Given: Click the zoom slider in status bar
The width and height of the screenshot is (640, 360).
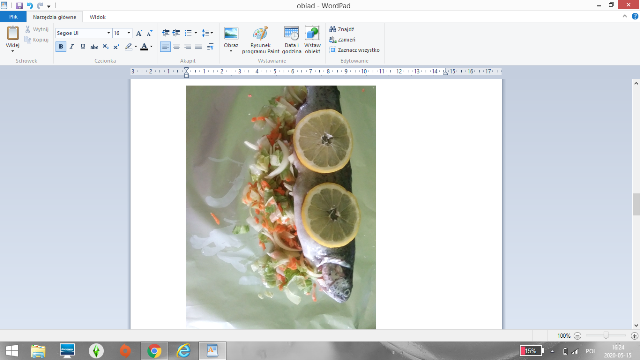Looking at the screenshot, I should (606, 336).
